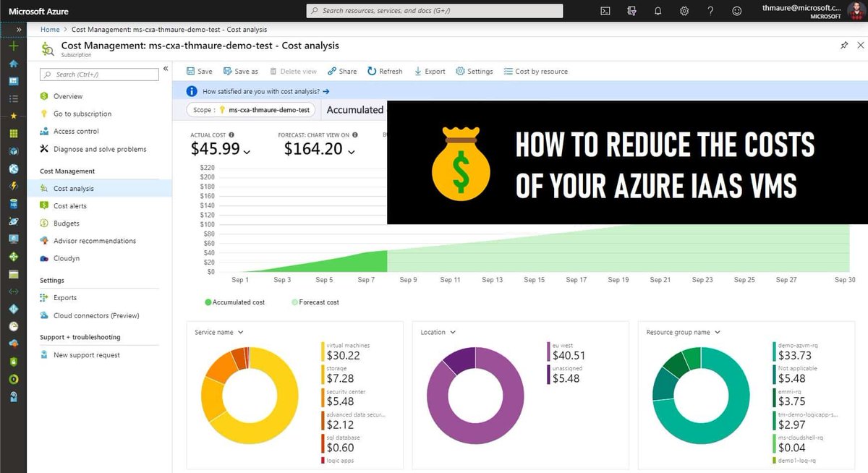The image size is (868, 473).
Task: Open the Help question mark icon
Action: click(710, 11)
